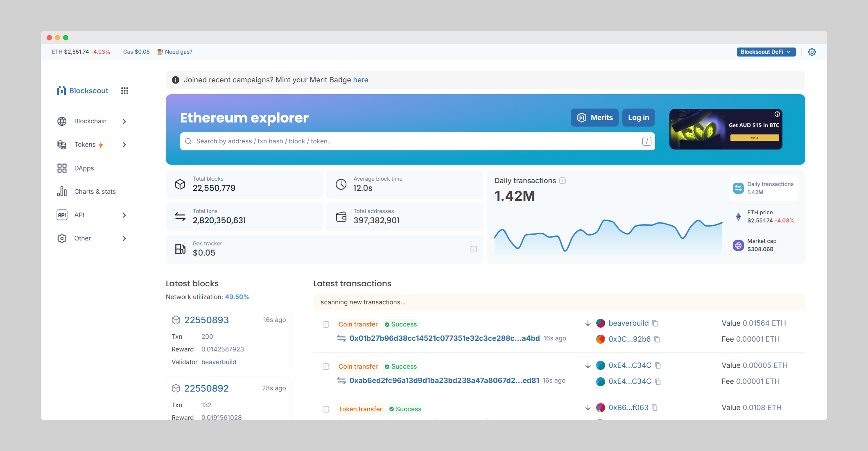The image size is (868, 451).
Task: Open address 0xB6...f063
Action: [x=628, y=408]
